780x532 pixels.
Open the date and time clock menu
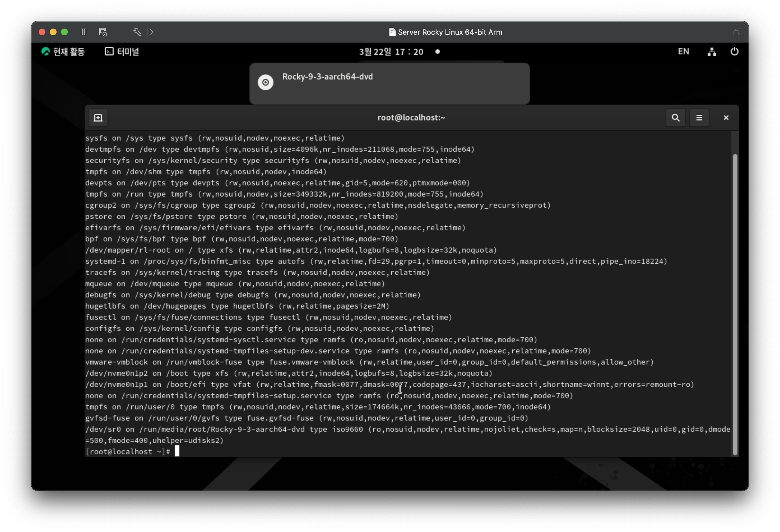(x=391, y=52)
